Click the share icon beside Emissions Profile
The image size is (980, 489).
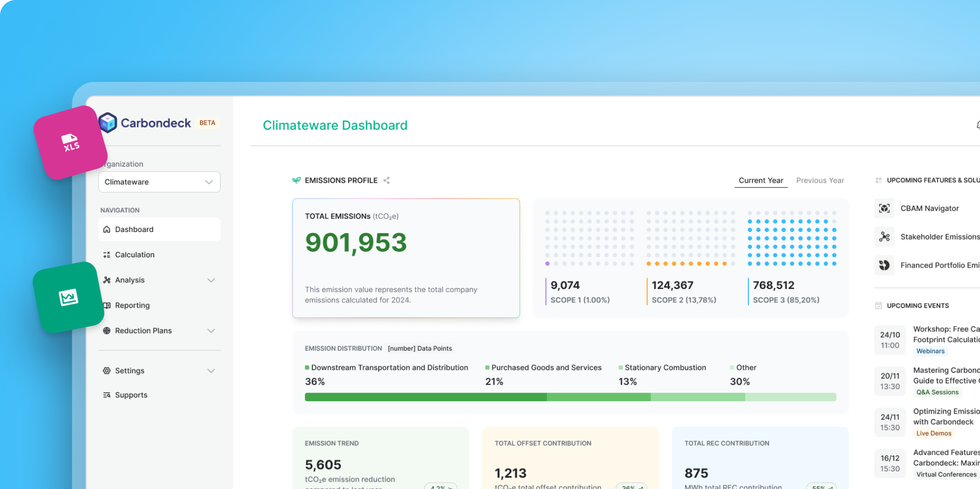click(386, 180)
